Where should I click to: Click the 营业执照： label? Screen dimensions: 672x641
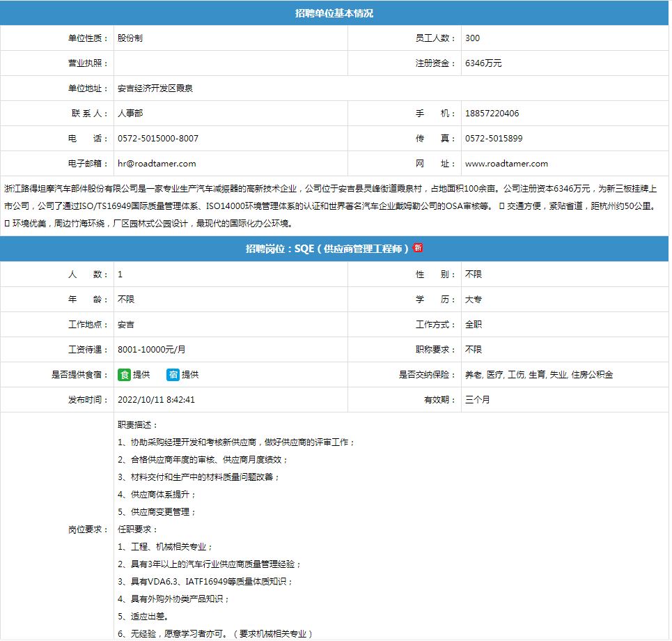tap(88, 63)
